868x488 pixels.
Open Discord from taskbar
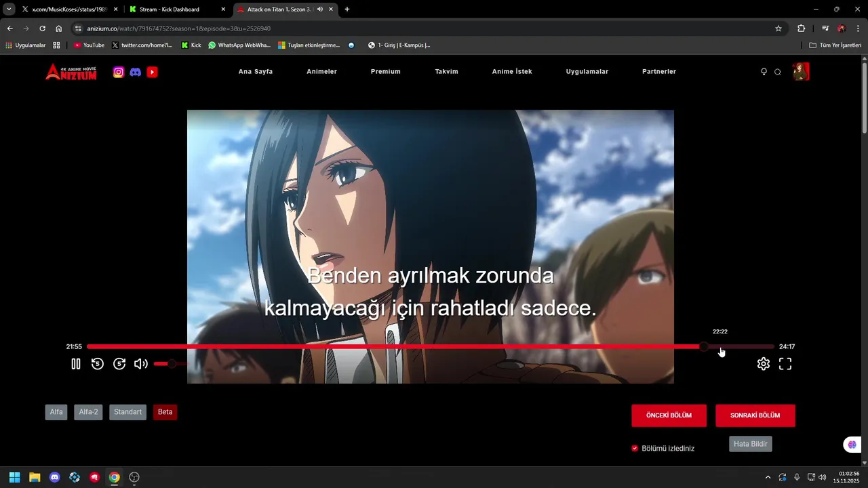click(x=55, y=477)
